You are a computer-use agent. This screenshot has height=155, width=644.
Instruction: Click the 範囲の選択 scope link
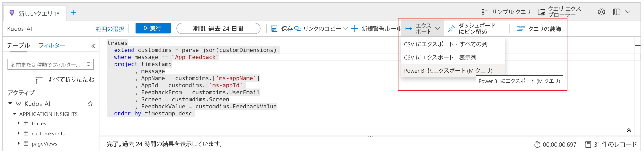pyautogui.click(x=110, y=29)
